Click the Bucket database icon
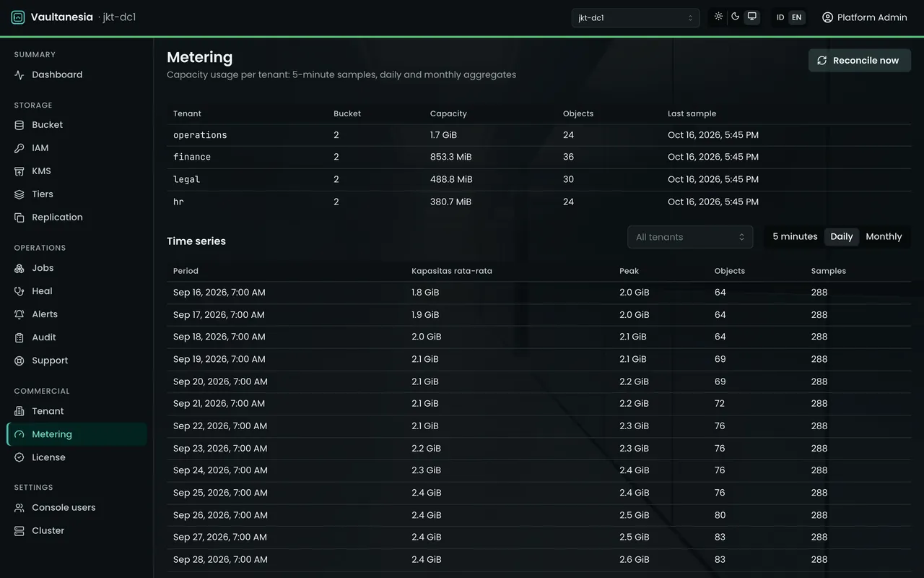This screenshot has height=578, width=924. click(x=19, y=125)
